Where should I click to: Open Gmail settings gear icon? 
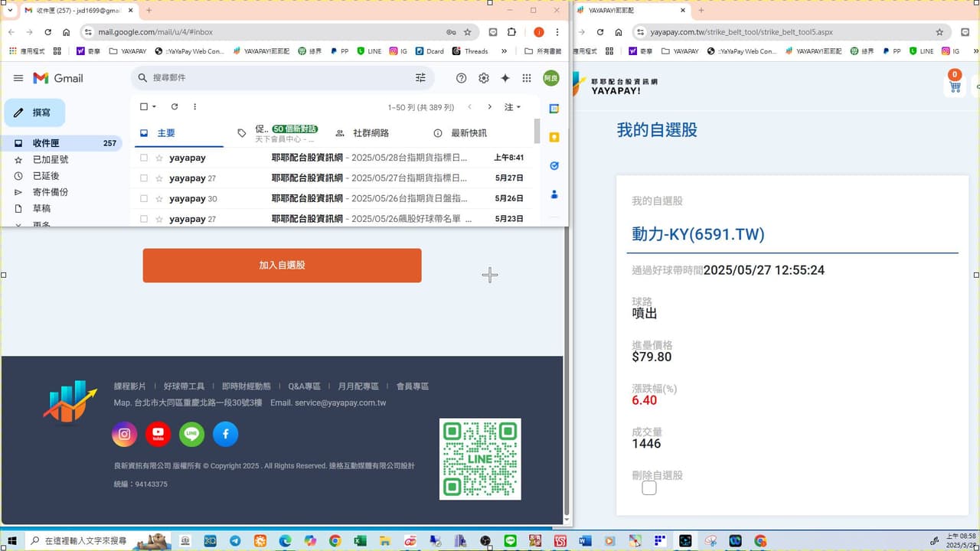coord(484,78)
